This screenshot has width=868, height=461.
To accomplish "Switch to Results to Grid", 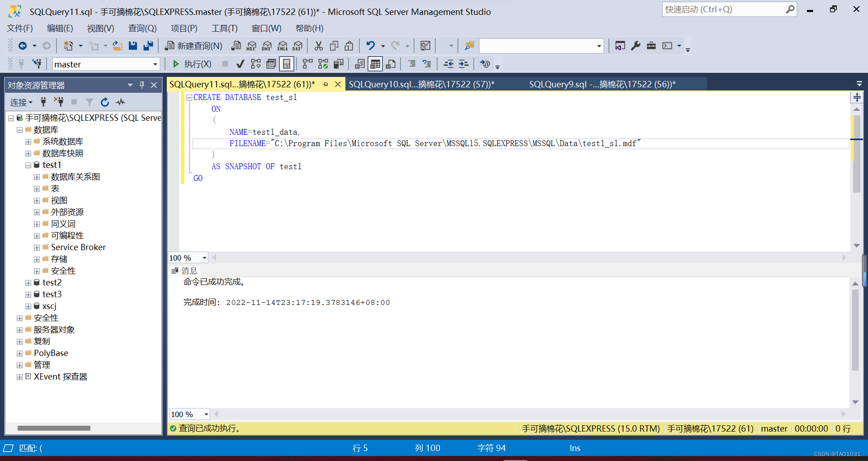I will 375,64.
